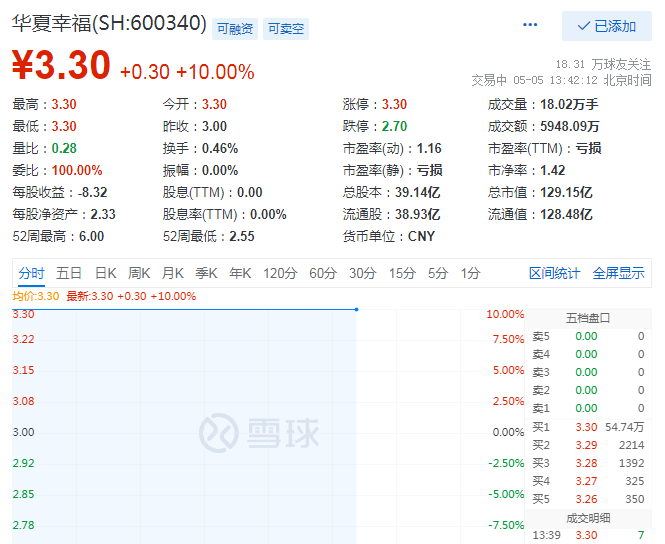This screenshot has width=665, height=544.
Task: Open the three-dot more options menu
Action: pos(530,25)
